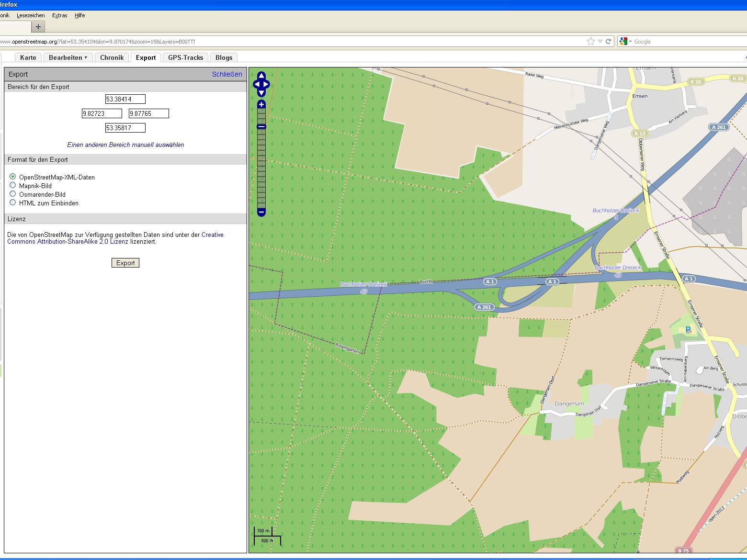Switch to the Chronik tab
The width and height of the screenshot is (747, 560).
point(112,57)
